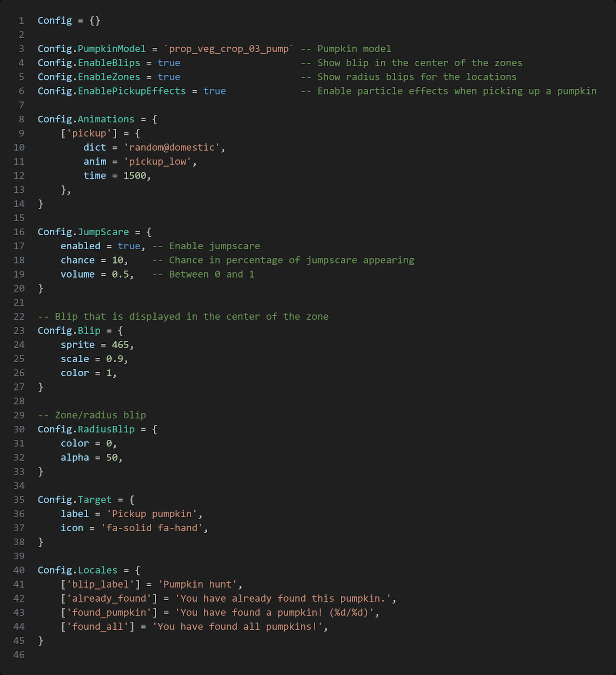This screenshot has width=616, height=675.
Task: Click the JumpScare property name
Action: pos(103,232)
